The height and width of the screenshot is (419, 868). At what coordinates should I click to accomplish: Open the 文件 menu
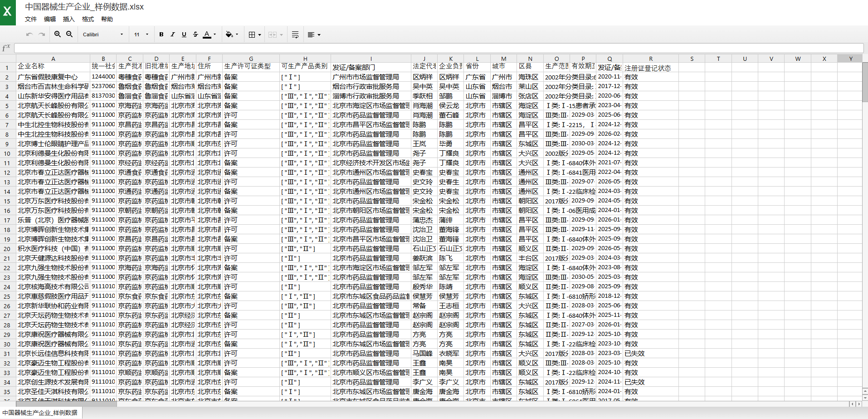pyautogui.click(x=31, y=19)
